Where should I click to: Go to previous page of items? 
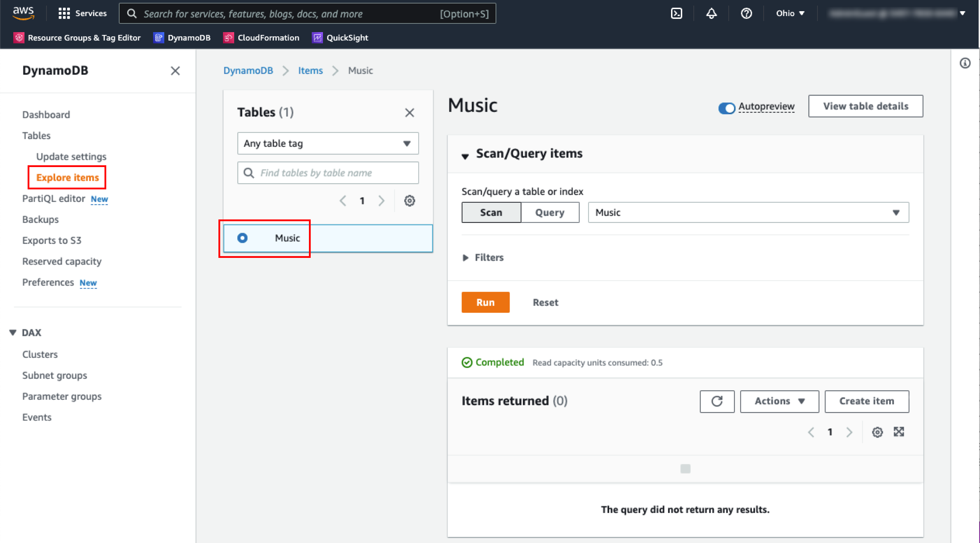coord(811,432)
